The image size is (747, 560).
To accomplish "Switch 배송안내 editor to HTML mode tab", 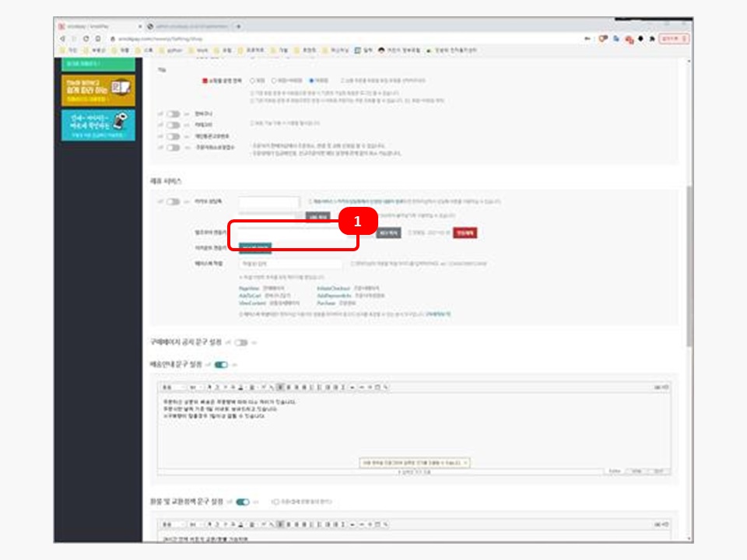I will (x=636, y=471).
